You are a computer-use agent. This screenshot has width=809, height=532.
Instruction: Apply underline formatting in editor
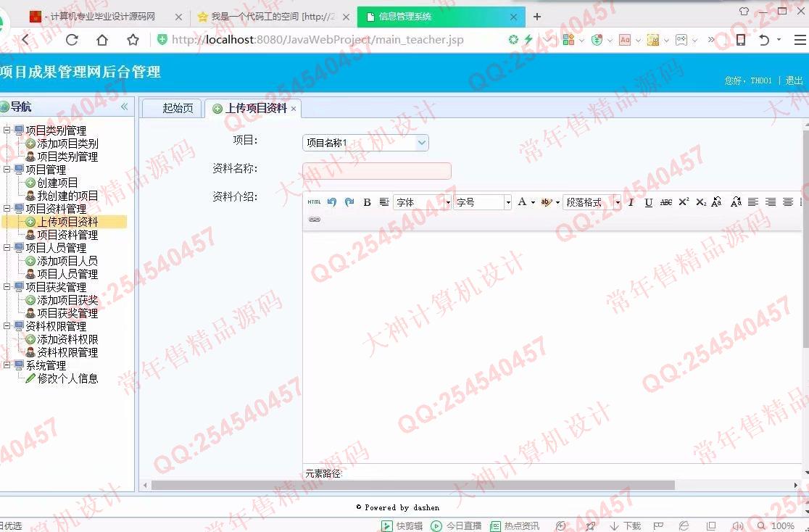pos(649,202)
